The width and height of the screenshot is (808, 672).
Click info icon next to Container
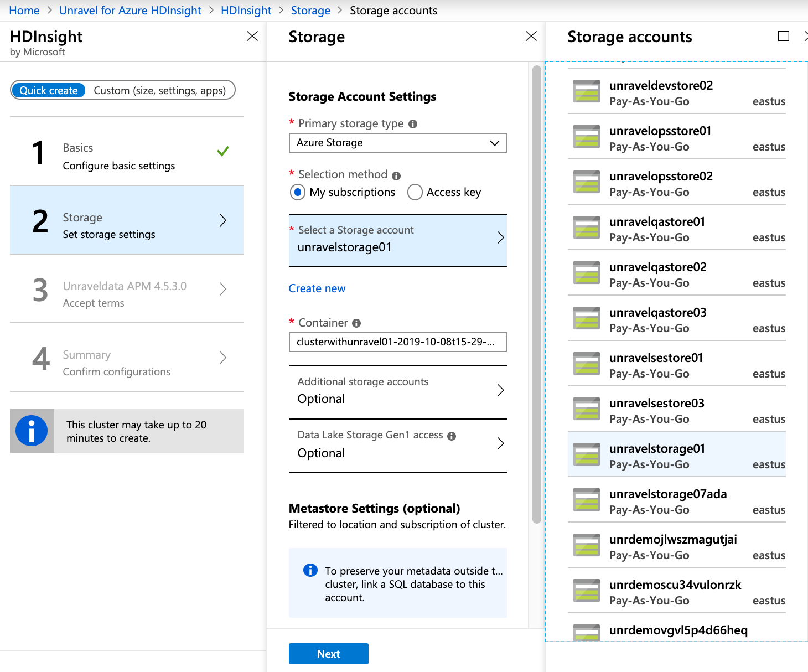(356, 323)
